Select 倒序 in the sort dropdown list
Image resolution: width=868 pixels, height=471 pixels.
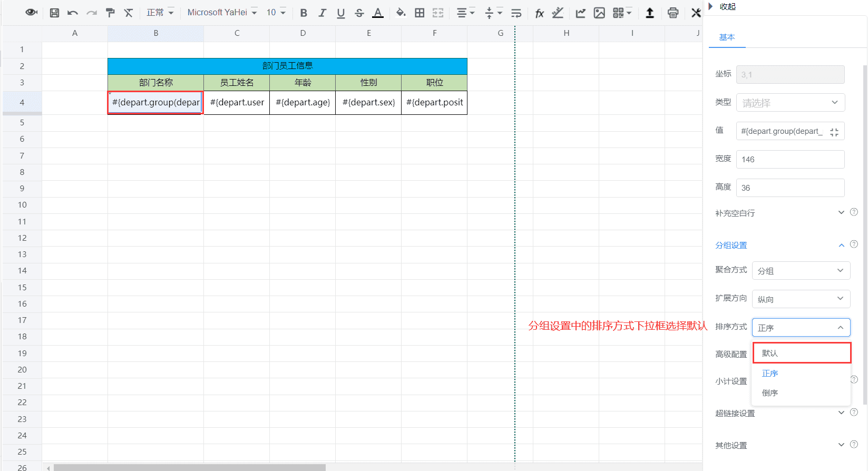[801, 392]
